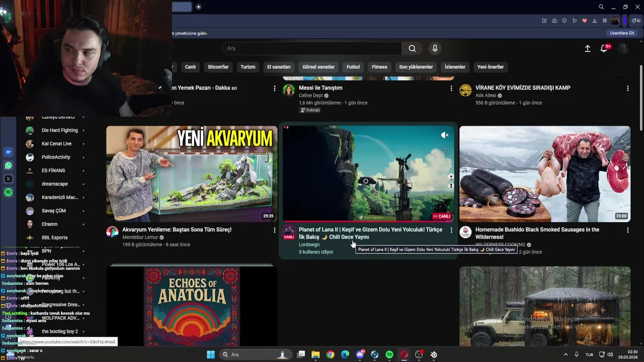Open Google Chrome from the taskbar

tap(330, 354)
